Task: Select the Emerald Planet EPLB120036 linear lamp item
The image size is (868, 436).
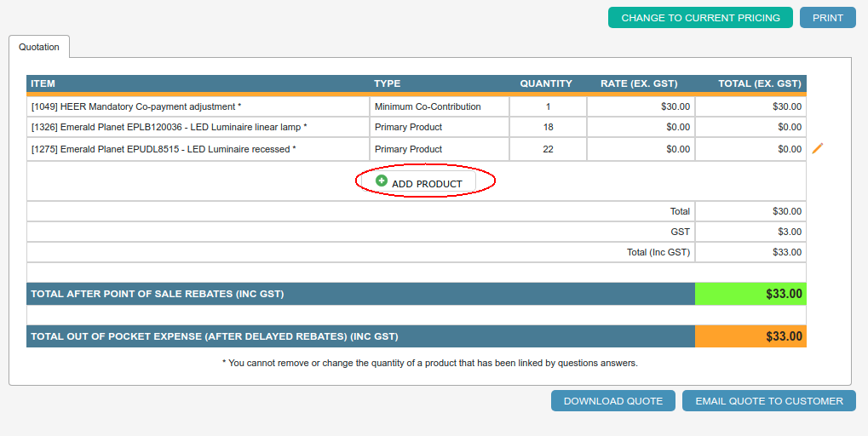Action: [x=169, y=127]
